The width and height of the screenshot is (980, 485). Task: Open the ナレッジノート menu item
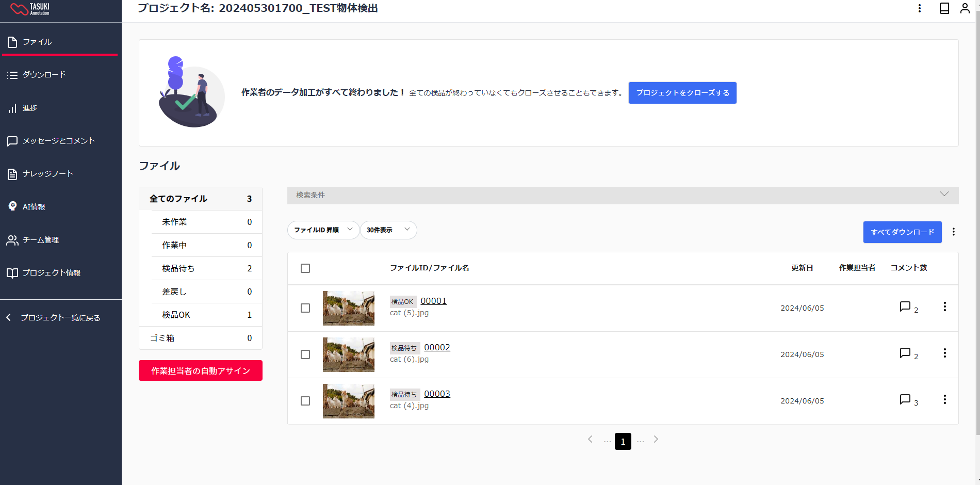[60, 174]
